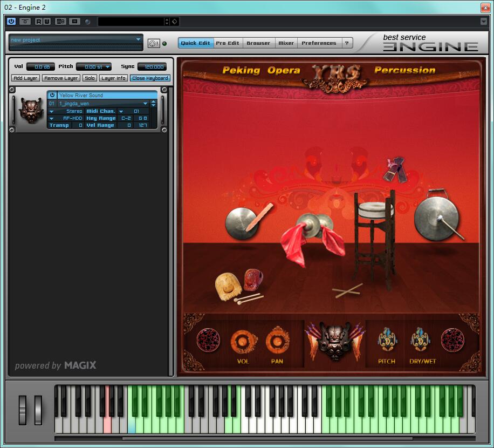Viewport: 494px width, 448px height.
Task: Open the Stereo output dropdown arrow
Action: click(x=51, y=111)
